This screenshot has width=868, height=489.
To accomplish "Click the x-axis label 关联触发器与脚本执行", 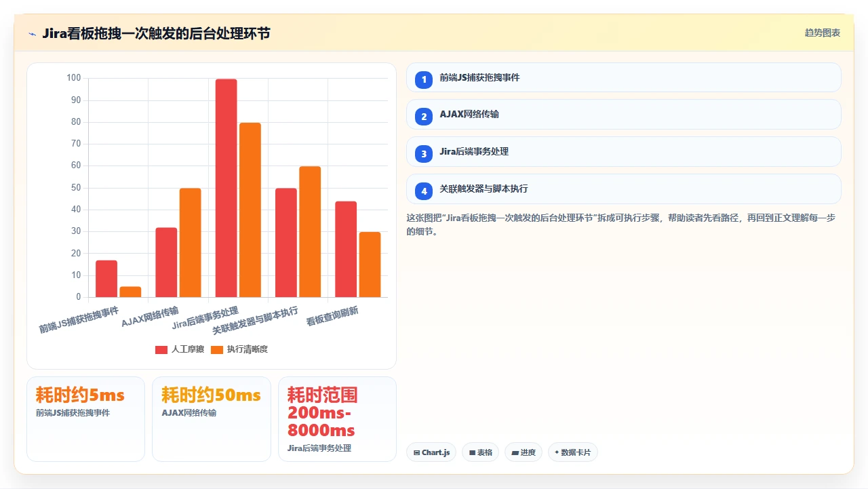I will click(x=255, y=320).
